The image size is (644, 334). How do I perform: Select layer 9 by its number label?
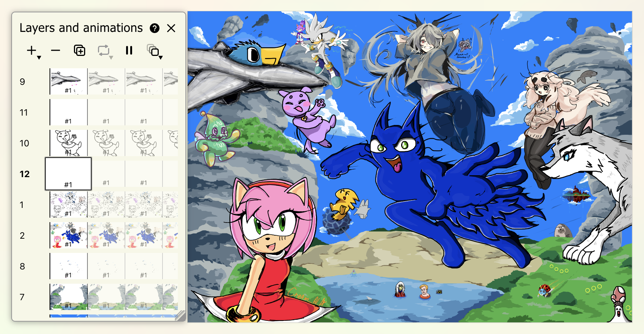[23, 82]
